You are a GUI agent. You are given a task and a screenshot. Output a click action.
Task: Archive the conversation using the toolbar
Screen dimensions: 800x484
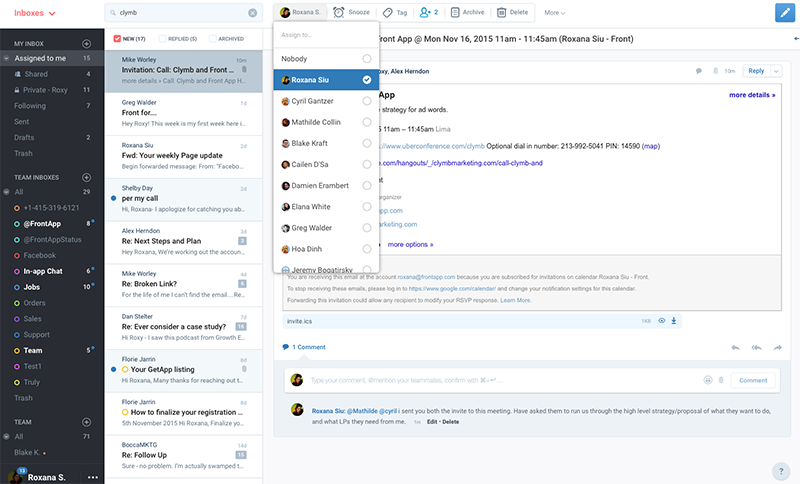pos(455,12)
